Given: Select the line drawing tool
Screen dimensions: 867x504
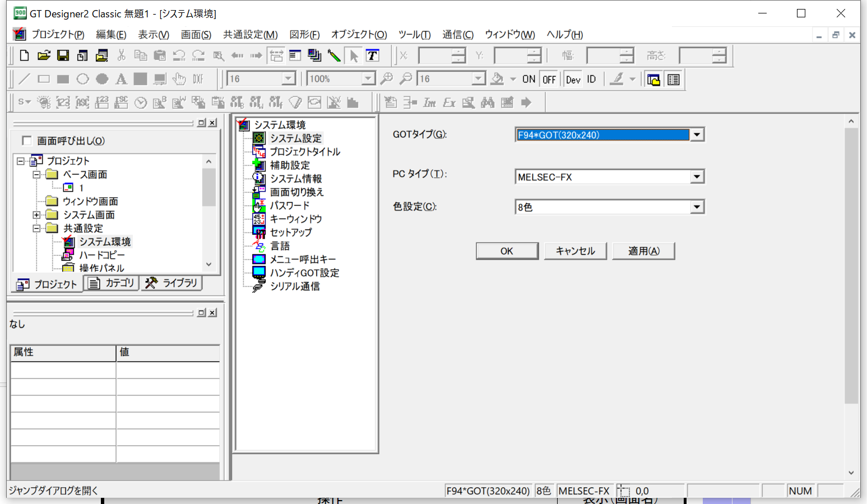Looking at the screenshot, I should pos(24,79).
